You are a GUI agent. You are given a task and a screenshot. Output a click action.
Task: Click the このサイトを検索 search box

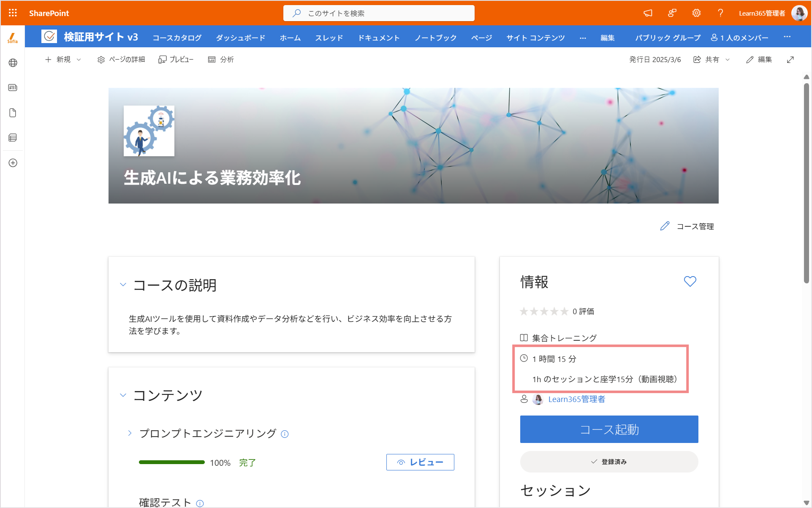click(379, 13)
